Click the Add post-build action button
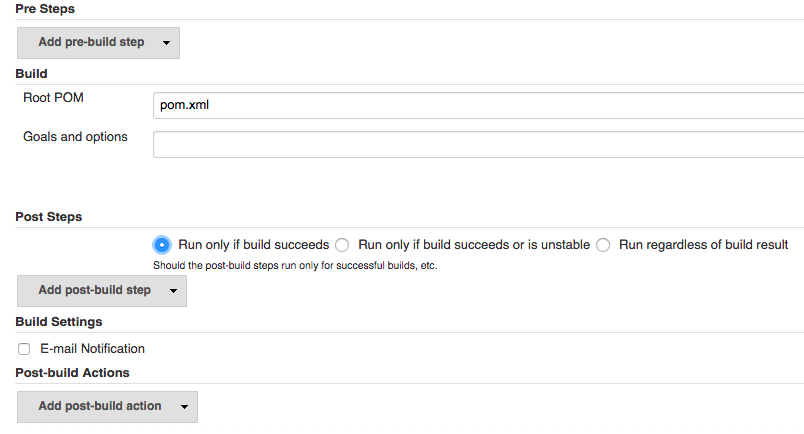The image size is (804, 434). click(x=99, y=407)
